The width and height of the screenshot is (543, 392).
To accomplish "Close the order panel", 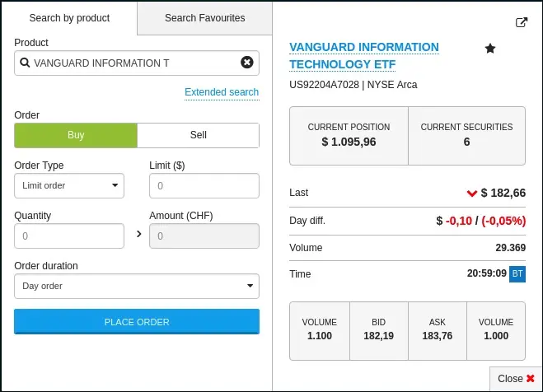I will coord(516,379).
